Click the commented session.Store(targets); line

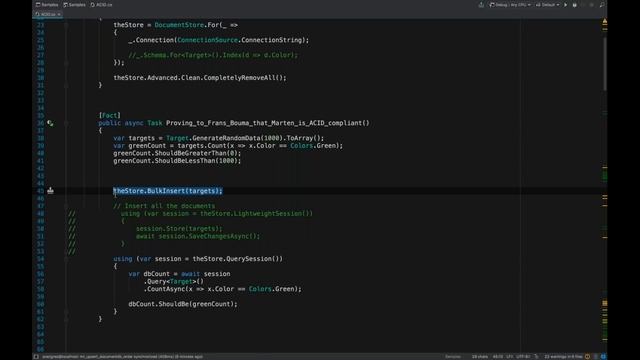179,229
